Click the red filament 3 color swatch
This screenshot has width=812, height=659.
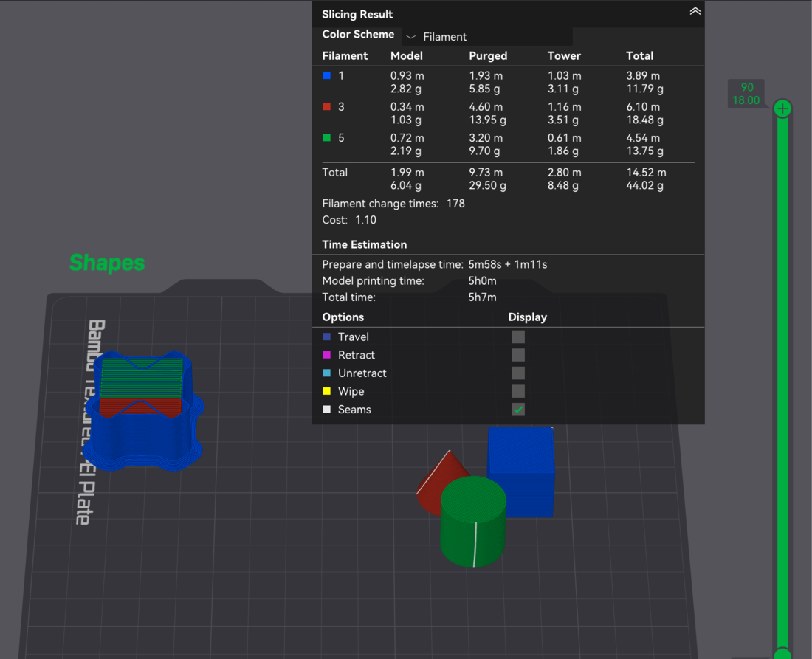(327, 107)
